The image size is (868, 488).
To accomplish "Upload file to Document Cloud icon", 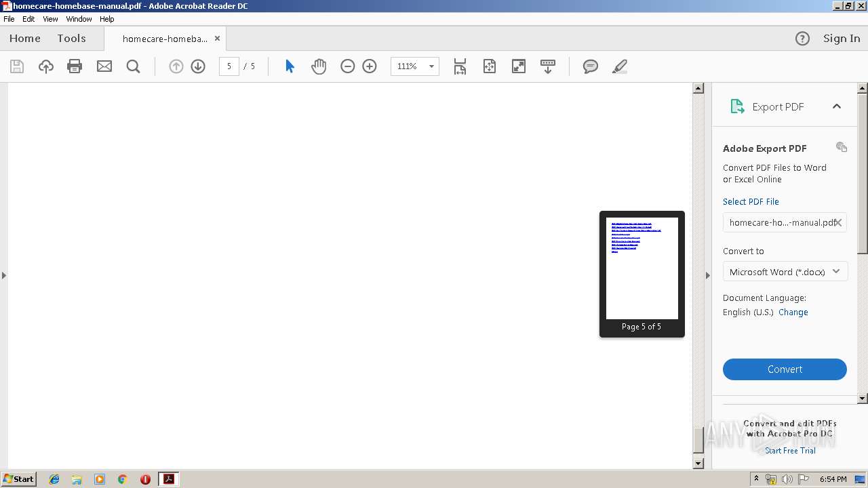I will pos(45,66).
